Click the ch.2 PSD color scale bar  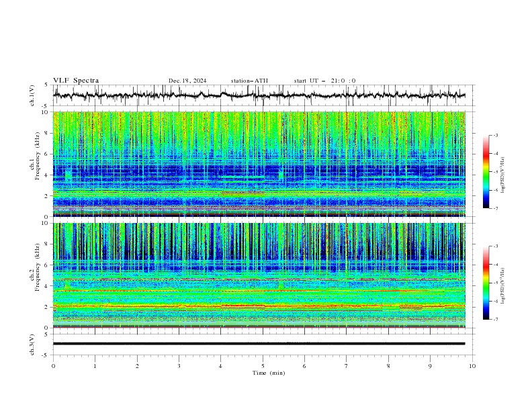click(x=486, y=283)
